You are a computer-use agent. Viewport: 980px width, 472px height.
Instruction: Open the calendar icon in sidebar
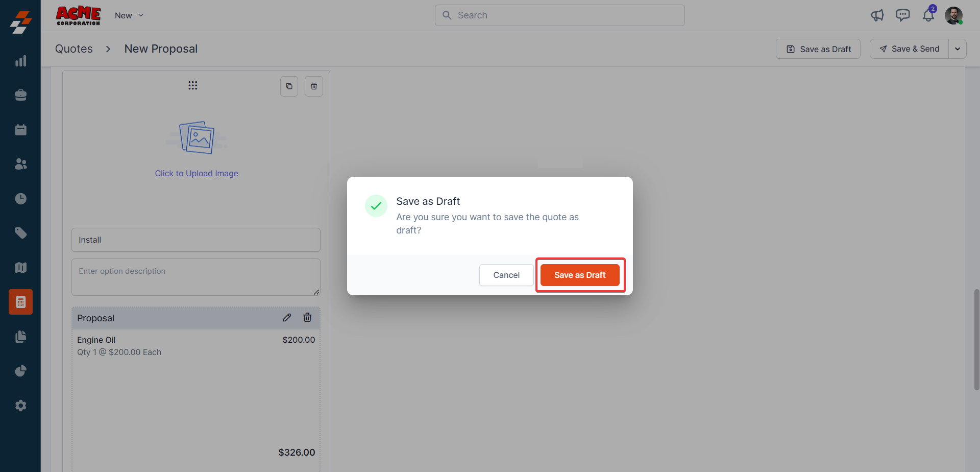pyautogui.click(x=20, y=130)
